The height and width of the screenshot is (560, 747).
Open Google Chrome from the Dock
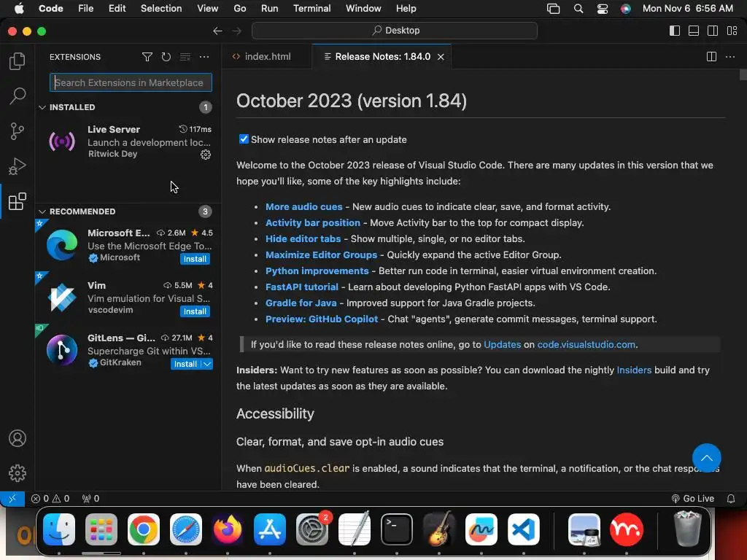coord(144,529)
